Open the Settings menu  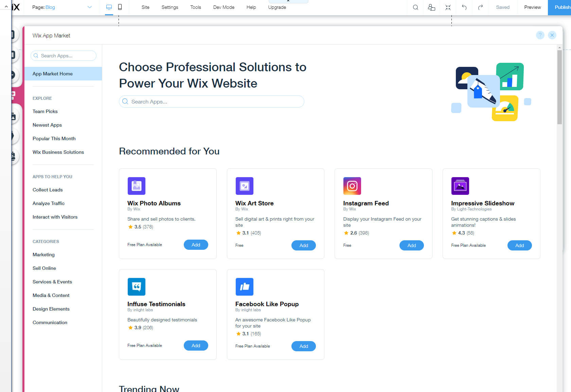[170, 7]
